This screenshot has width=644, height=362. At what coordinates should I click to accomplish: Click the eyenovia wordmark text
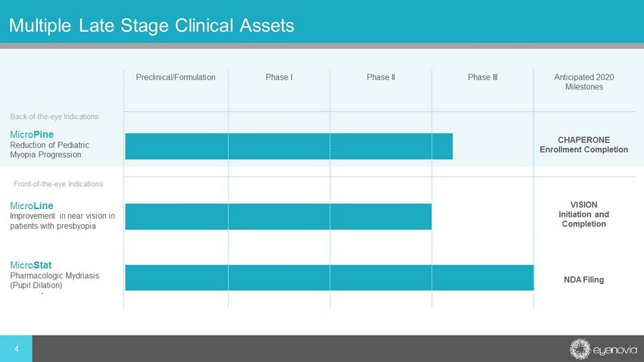613,349
